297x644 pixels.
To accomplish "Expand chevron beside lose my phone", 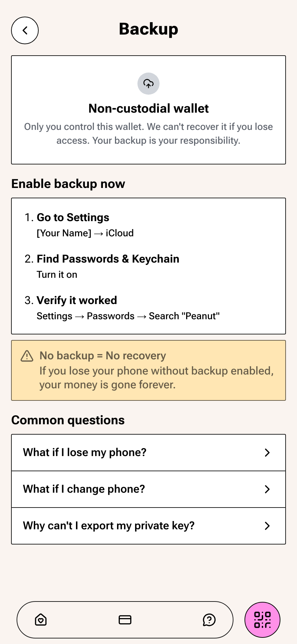I will (267, 453).
